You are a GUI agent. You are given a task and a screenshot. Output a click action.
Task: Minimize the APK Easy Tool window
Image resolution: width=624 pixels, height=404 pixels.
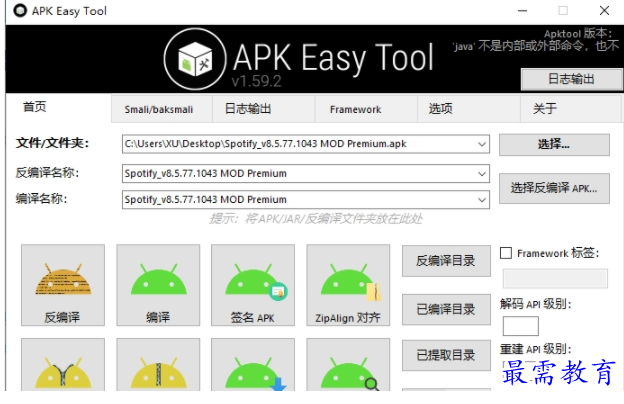coord(522,11)
